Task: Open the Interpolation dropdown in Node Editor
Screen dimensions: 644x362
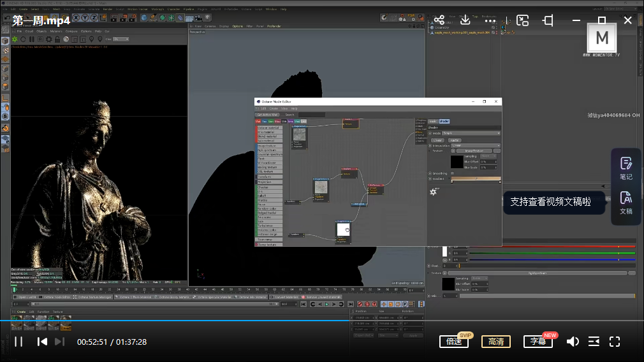Action: click(476, 145)
